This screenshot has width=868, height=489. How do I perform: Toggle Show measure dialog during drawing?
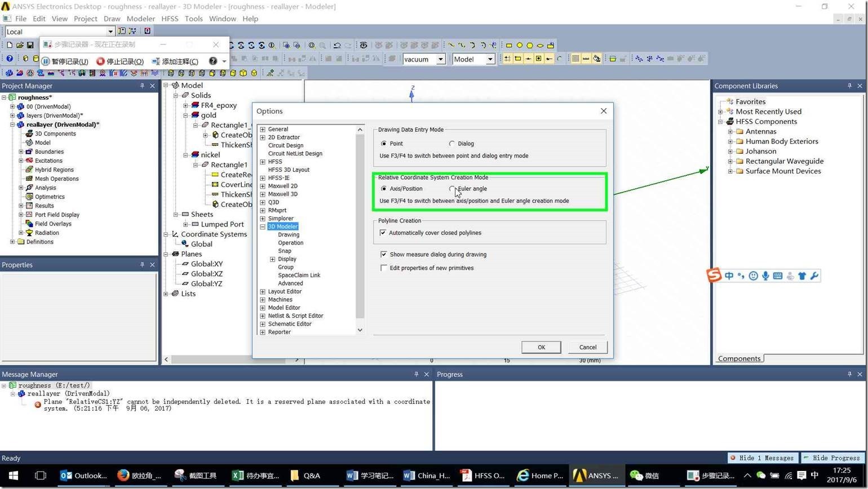point(384,255)
